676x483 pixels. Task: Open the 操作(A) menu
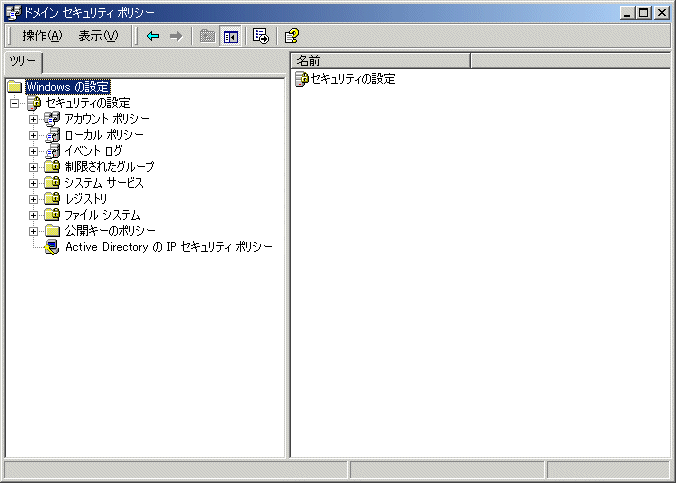coord(42,36)
